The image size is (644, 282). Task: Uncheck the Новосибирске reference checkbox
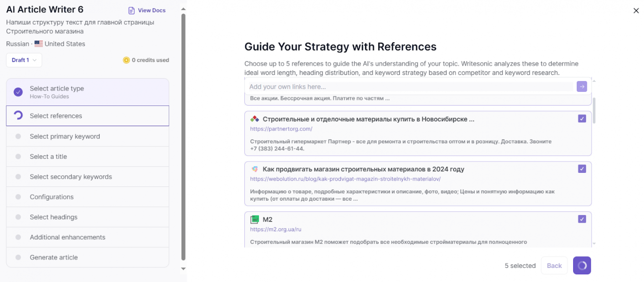tap(582, 119)
